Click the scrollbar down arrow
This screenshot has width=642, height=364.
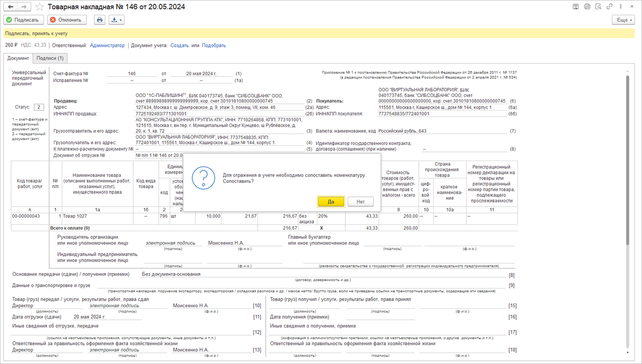pos(628,352)
